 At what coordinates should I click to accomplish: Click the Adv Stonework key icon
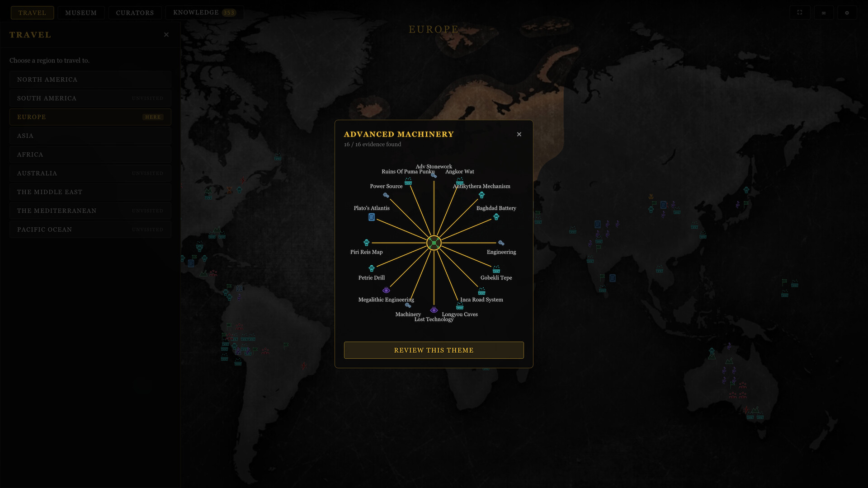tap(434, 175)
